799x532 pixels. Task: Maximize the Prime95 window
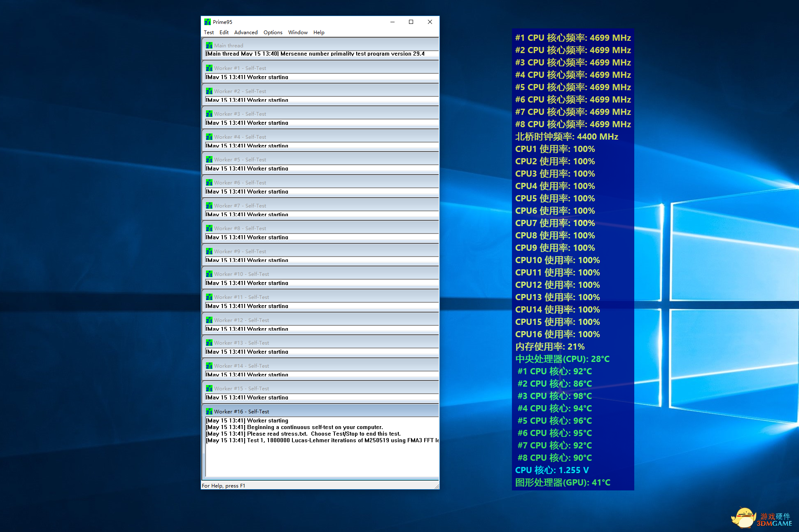point(411,22)
